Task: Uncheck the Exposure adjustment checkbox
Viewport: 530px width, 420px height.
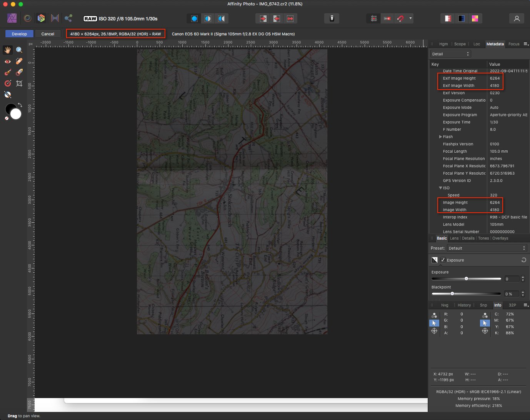Action: pyautogui.click(x=443, y=260)
